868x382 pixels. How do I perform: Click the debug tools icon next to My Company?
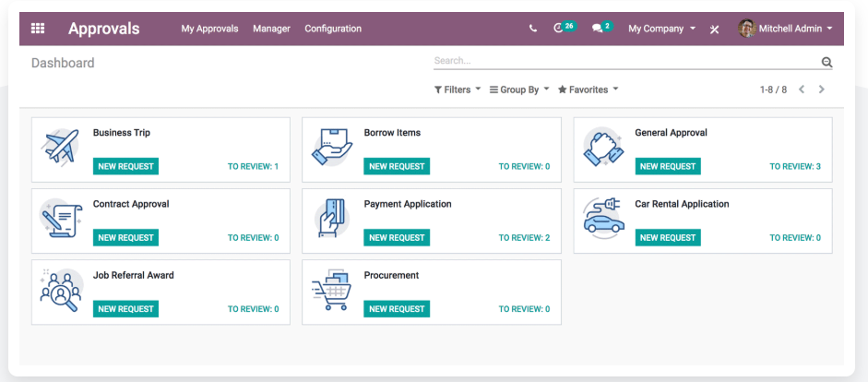(x=714, y=30)
